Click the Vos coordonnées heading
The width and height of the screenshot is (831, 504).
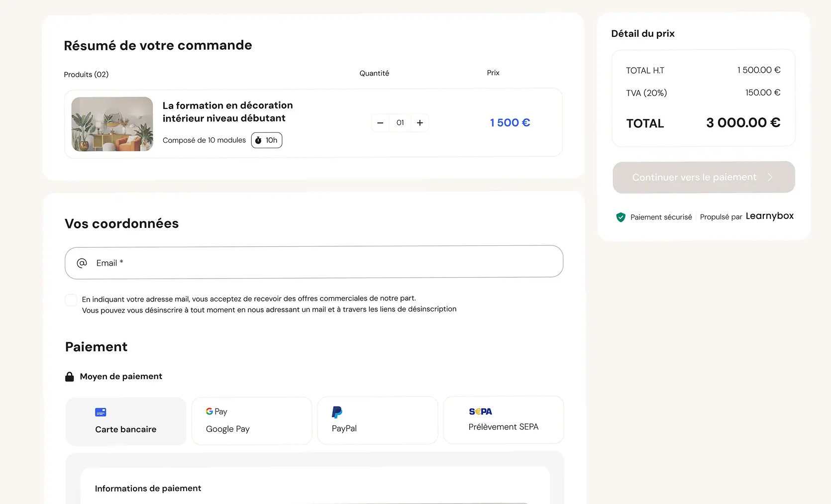(122, 224)
